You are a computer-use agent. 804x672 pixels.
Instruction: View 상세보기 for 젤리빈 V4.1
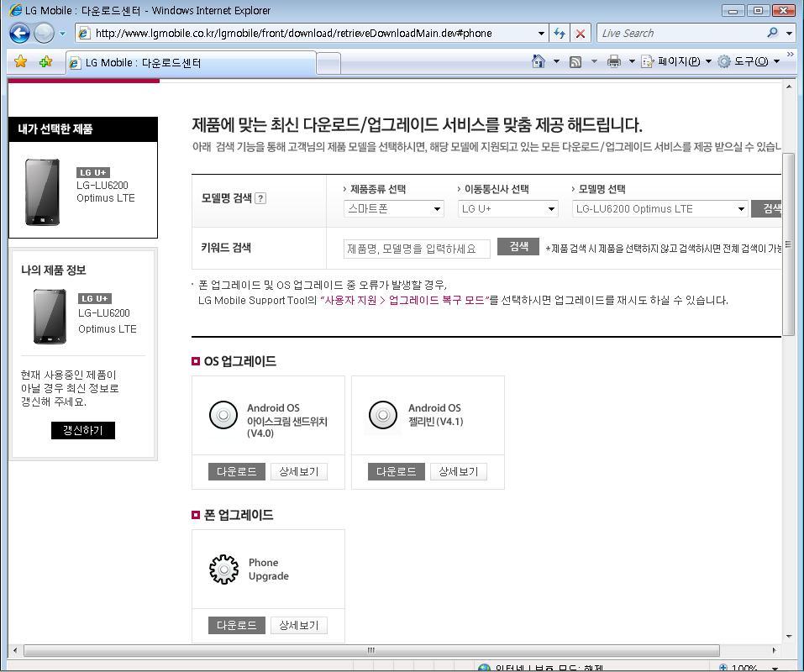point(459,471)
